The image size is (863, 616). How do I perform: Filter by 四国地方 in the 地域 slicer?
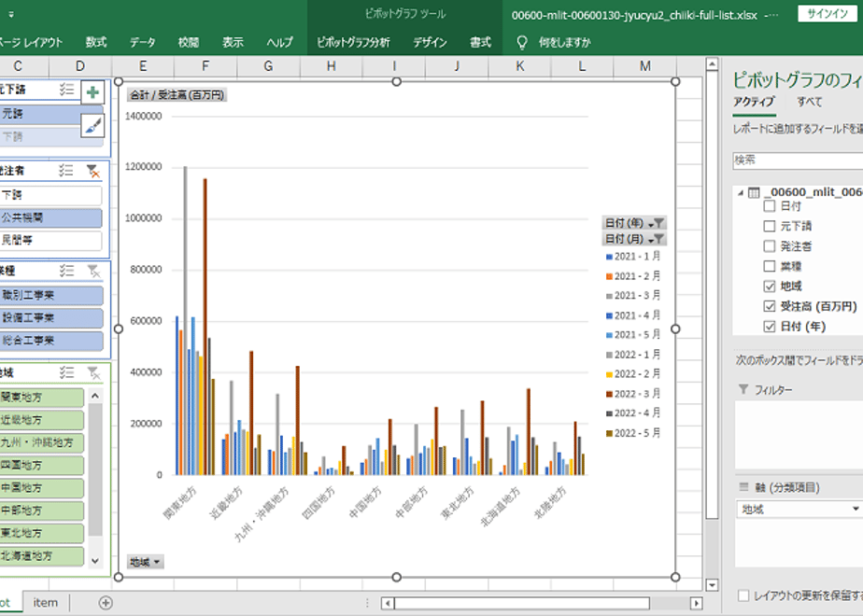pyautogui.click(x=42, y=466)
